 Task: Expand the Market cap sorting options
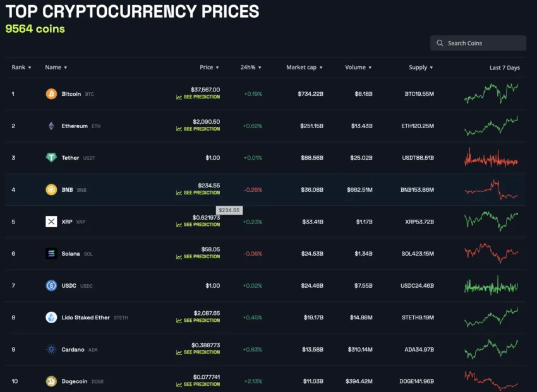pyautogui.click(x=322, y=67)
